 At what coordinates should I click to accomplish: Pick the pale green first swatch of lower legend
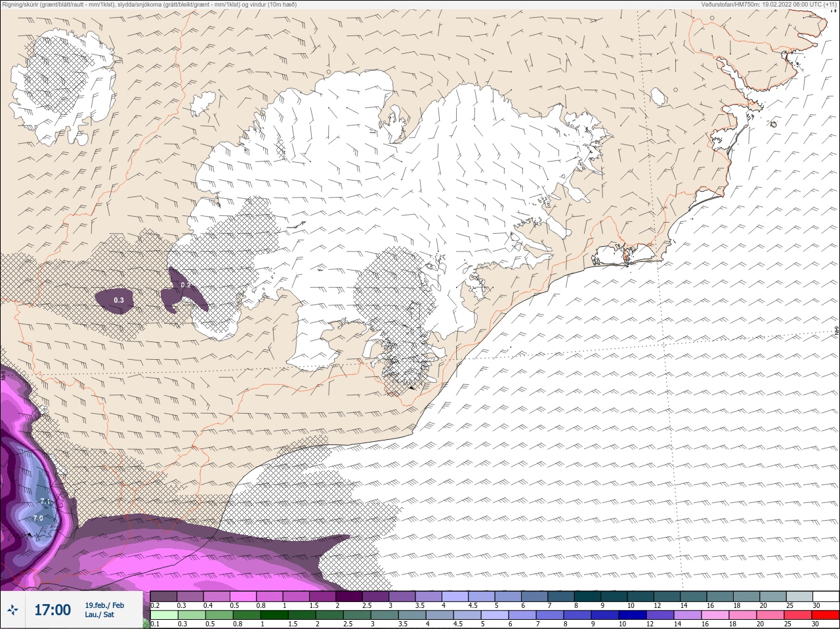pyautogui.click(x=163, y=615)
